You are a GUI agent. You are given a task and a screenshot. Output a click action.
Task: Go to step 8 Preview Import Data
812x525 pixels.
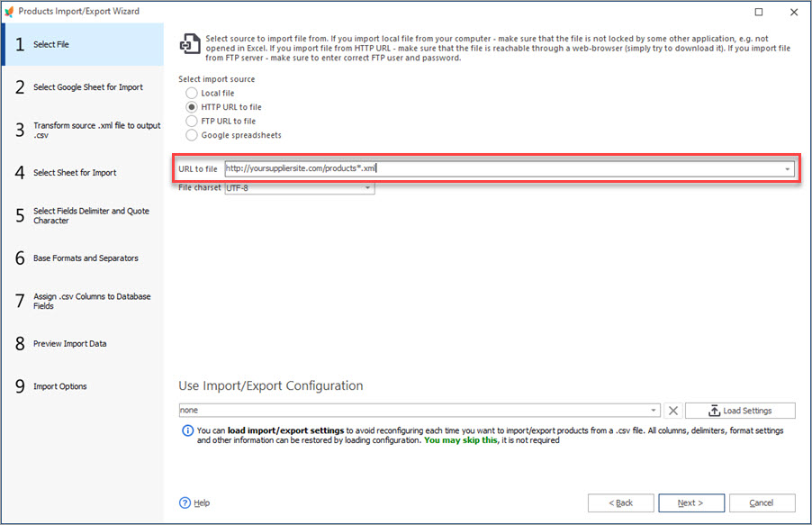pyautogui.click(x=83, y=344)
